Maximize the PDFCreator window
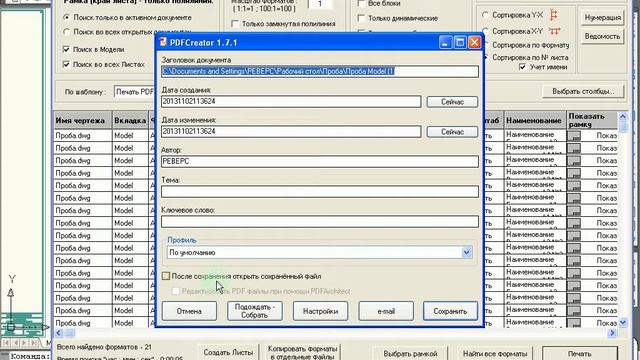 tap(460, 42)
